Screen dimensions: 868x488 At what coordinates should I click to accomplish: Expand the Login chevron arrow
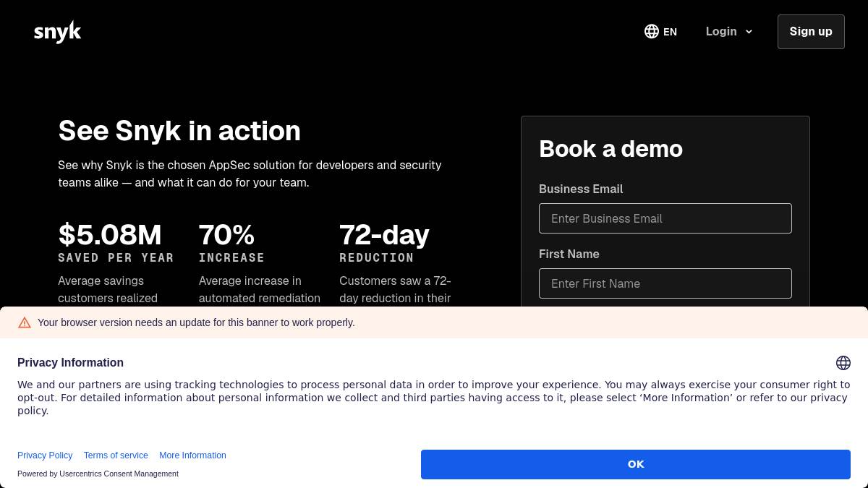tap(749, 32)
